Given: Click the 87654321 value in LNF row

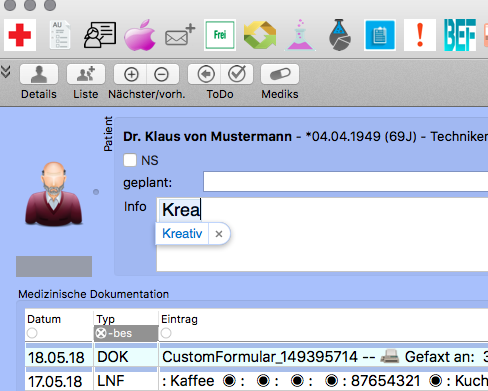Looking at the screenshot, I should click(385, 381).
